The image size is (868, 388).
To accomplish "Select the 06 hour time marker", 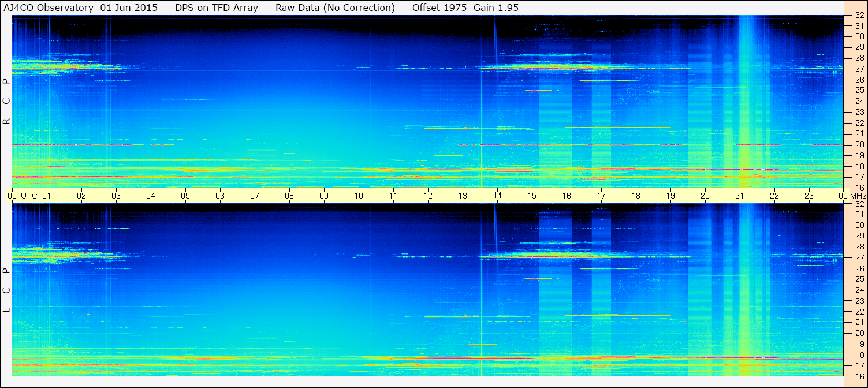I will 220,196.
